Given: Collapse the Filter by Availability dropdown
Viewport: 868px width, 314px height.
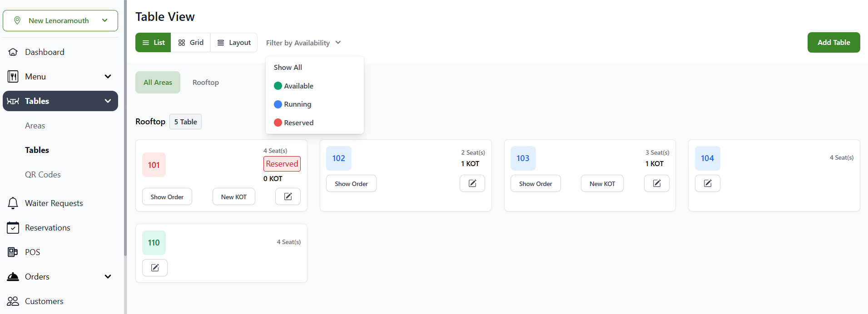Looking at the screenshot, I should point(303,43).
